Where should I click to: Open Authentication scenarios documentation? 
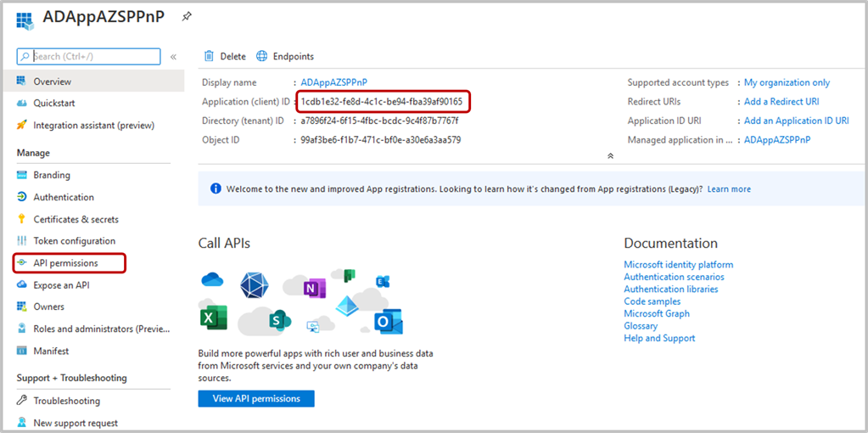674,277
